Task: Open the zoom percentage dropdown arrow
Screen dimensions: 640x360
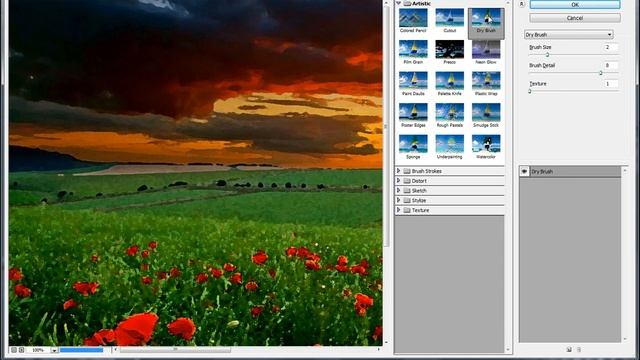Action: [54, 350]
